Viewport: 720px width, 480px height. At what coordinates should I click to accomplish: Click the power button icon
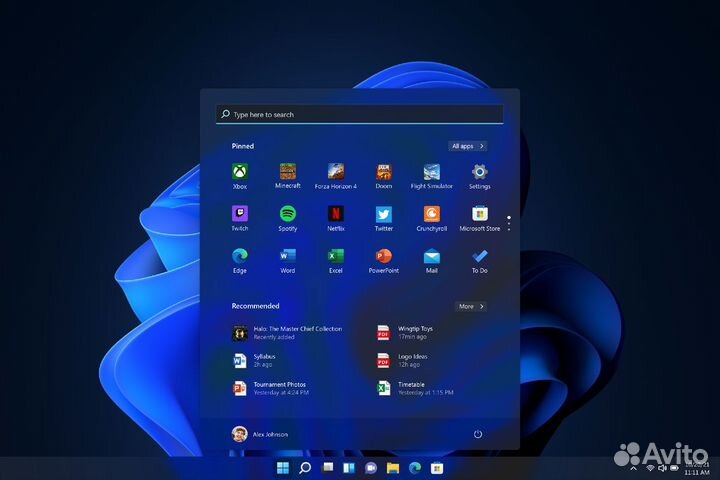coord(478,434)
